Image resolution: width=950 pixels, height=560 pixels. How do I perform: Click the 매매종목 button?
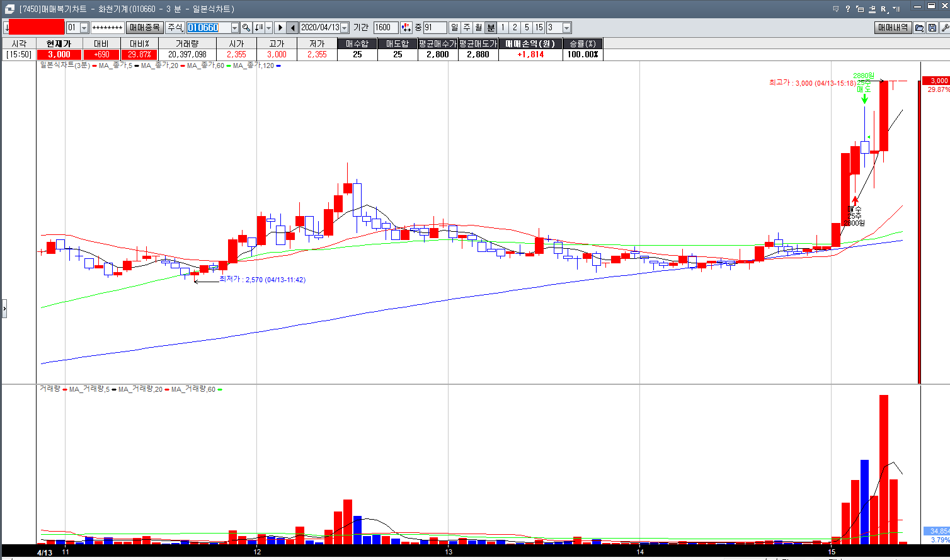(145, 28)
